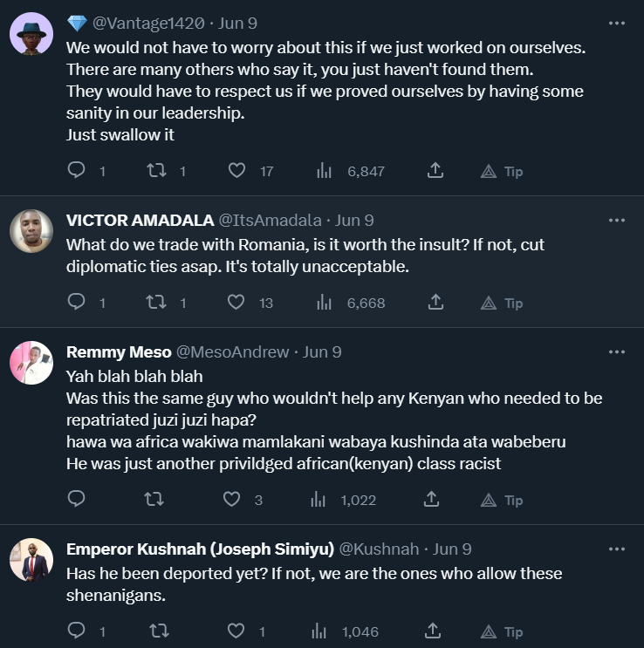The height and width of the screenshot is (648, 644).
Task: Reply to Vantage1420's tweet
Action: pos(77,171)
